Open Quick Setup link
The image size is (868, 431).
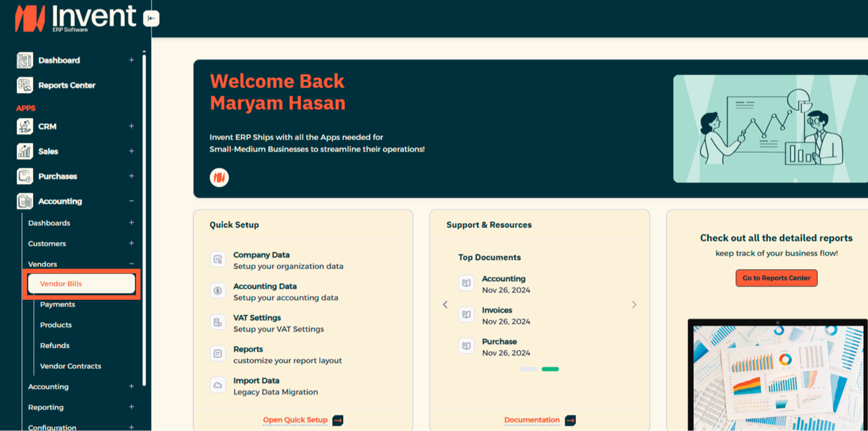(x=295, y=420)
